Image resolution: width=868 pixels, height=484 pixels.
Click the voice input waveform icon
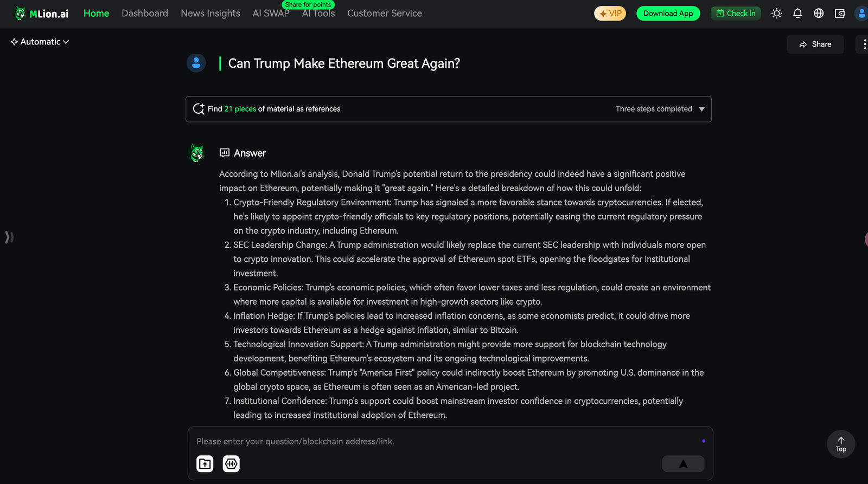(231, 464)
